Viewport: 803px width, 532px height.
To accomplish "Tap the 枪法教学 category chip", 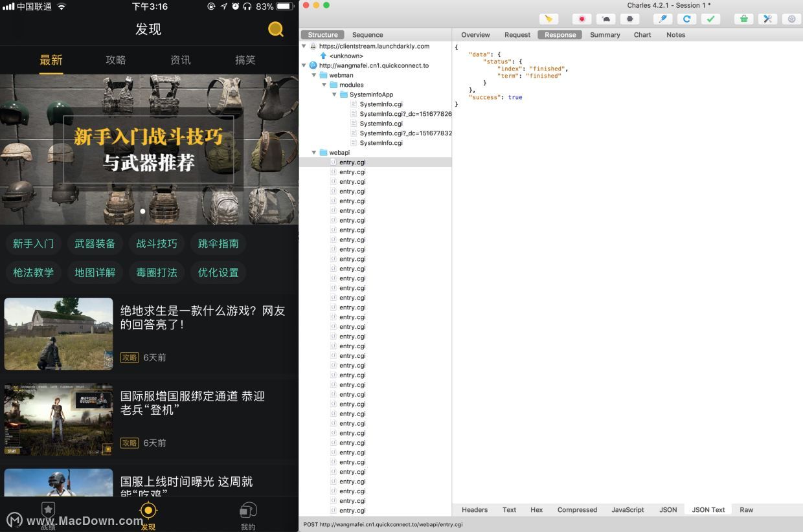I will [x=34, y=272].
